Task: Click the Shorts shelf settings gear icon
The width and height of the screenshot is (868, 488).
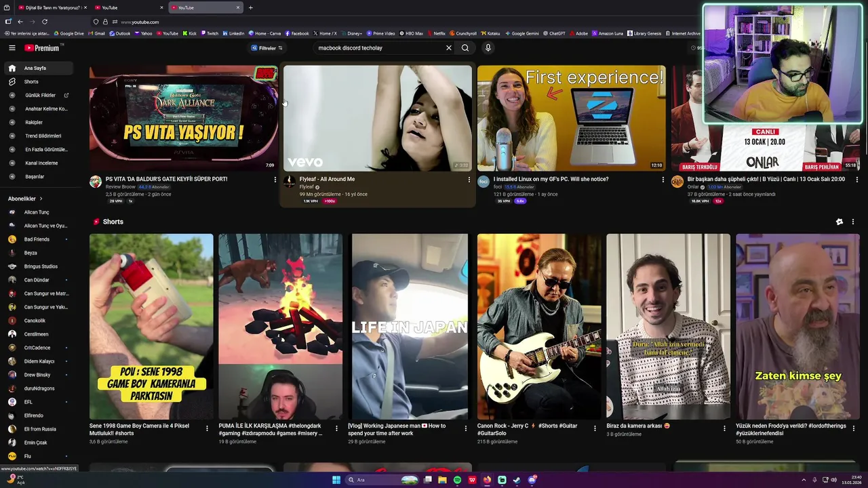Action: click(839, 222)
